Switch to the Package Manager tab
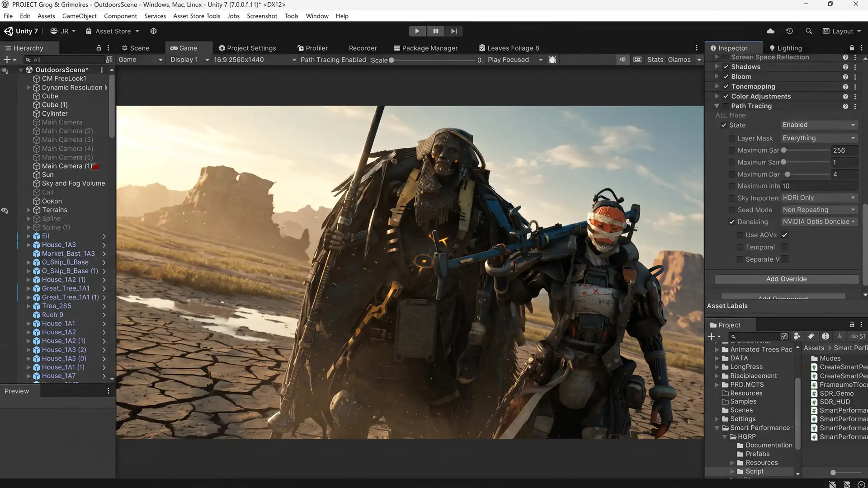Image resolution: width=868 pixels, height=488 pixels. pyautogui.click(x=425, y=48)
